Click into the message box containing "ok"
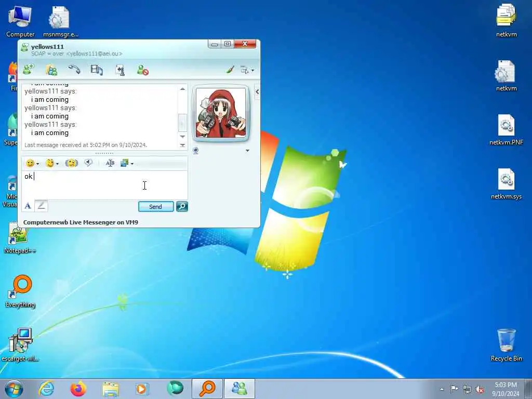This screenshot has width=532, height=399. coord(104,185)
